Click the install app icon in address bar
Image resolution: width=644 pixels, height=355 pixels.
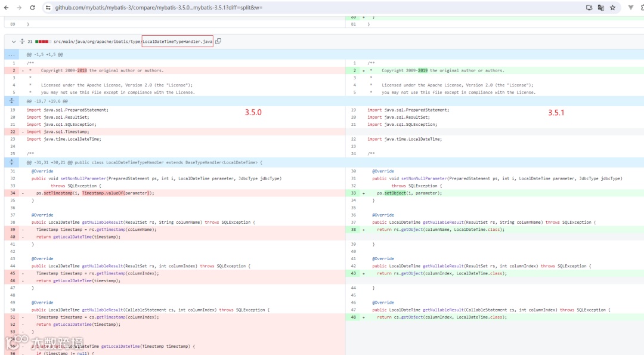[x=589, y=7]
